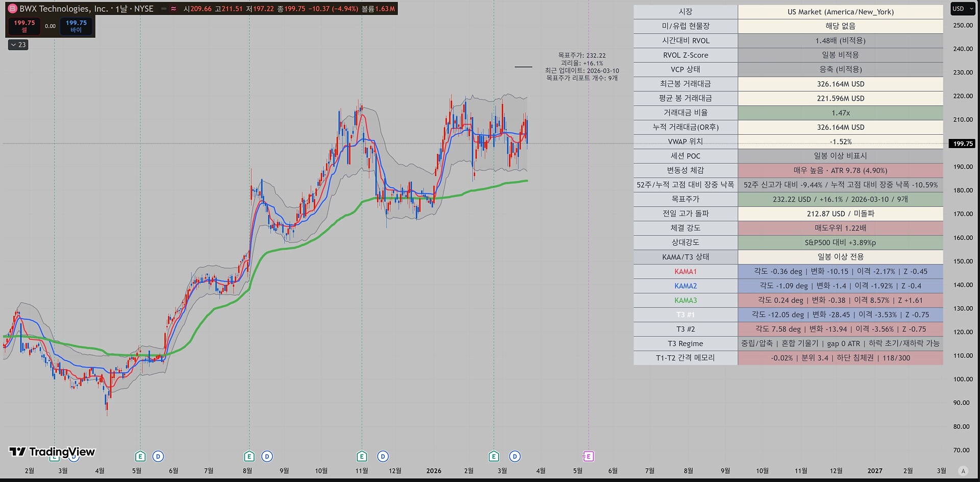Image resolution: width=980 pixels, height=482 pixels.
Task: Click the current price label 199.75 on axis
Action: pos(963,143)
